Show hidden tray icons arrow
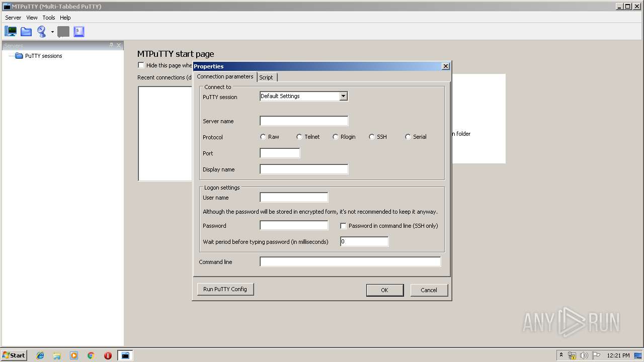 click(561, 355)
